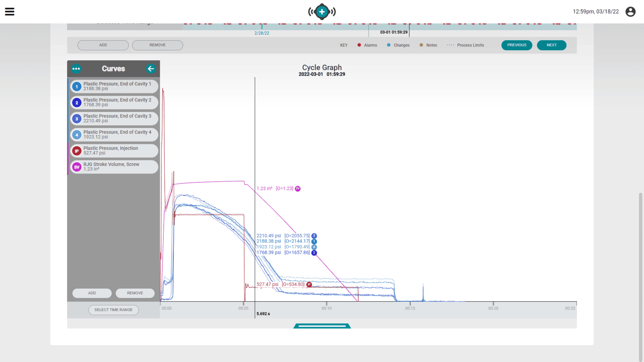Click the 2/28/22 timeline date marker
This screenshot has height=362, width=644.
coord(262,33)
